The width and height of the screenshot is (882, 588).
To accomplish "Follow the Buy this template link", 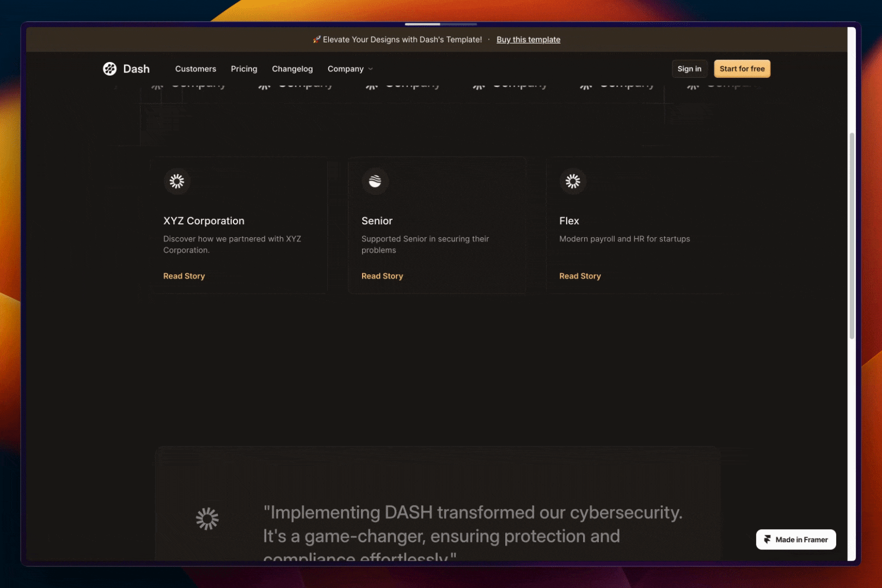I will click(528, 39).
